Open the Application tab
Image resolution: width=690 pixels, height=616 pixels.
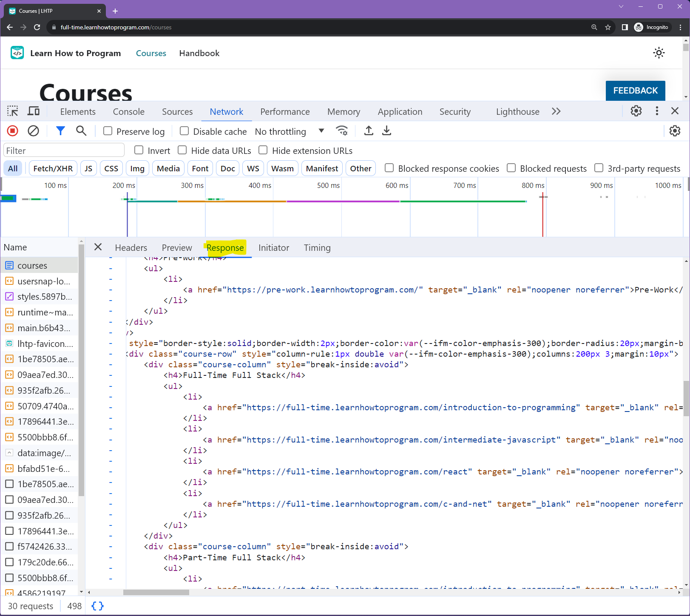click(400, 111)
